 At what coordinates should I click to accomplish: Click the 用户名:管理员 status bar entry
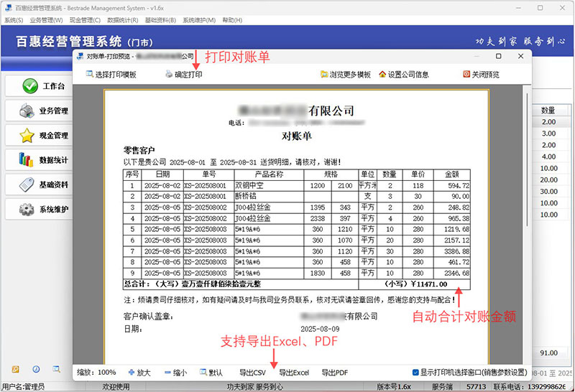point(23,386)
